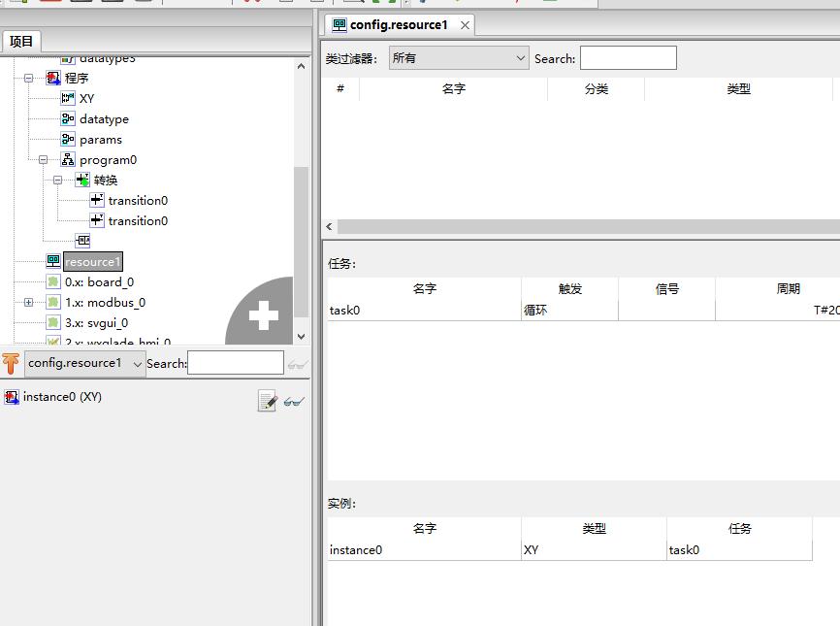This screenshot has width=840, height=626.
Task: Open the config.resource1 instance path dropdown
Action: pos(85,363)
